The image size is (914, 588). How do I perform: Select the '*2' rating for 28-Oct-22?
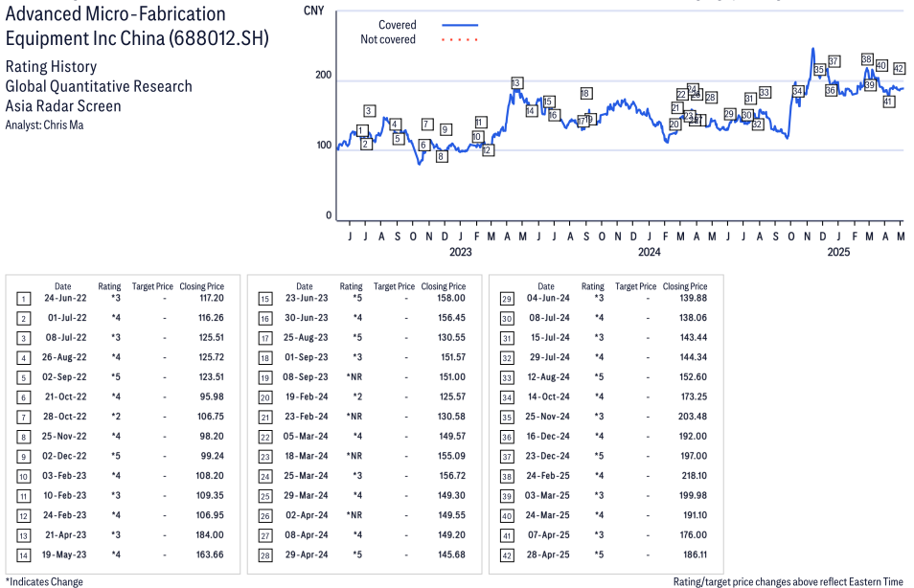pyautogui.click(x=116, y=417)
